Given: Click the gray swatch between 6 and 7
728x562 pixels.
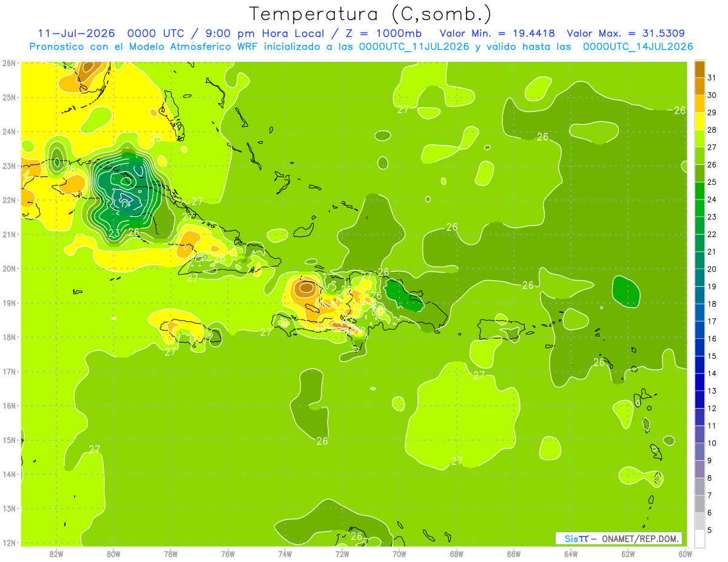Looking at the screenshot, I should pyautogui.click(x=699, y=504).
